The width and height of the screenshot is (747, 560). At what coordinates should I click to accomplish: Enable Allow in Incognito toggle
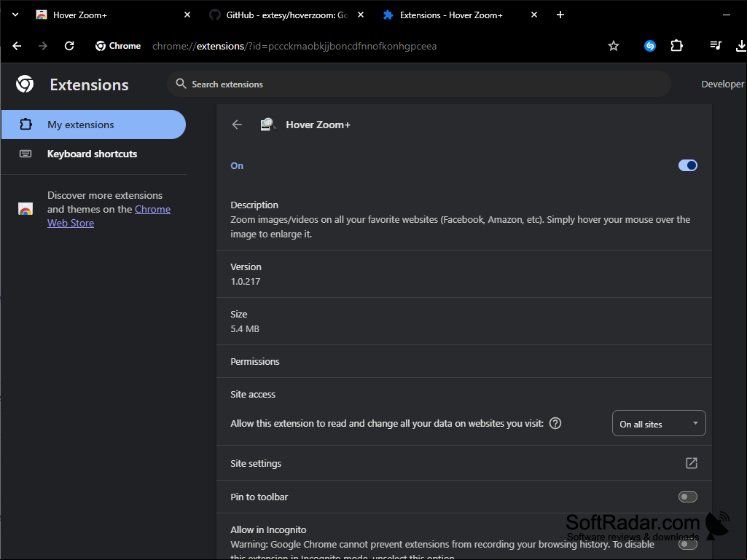point(687,544)
